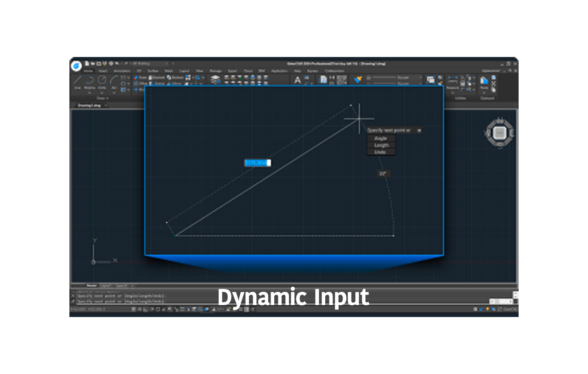Open the Collaboration ribbon tab
Screen dimensions: 588x374
coord(334,71)
